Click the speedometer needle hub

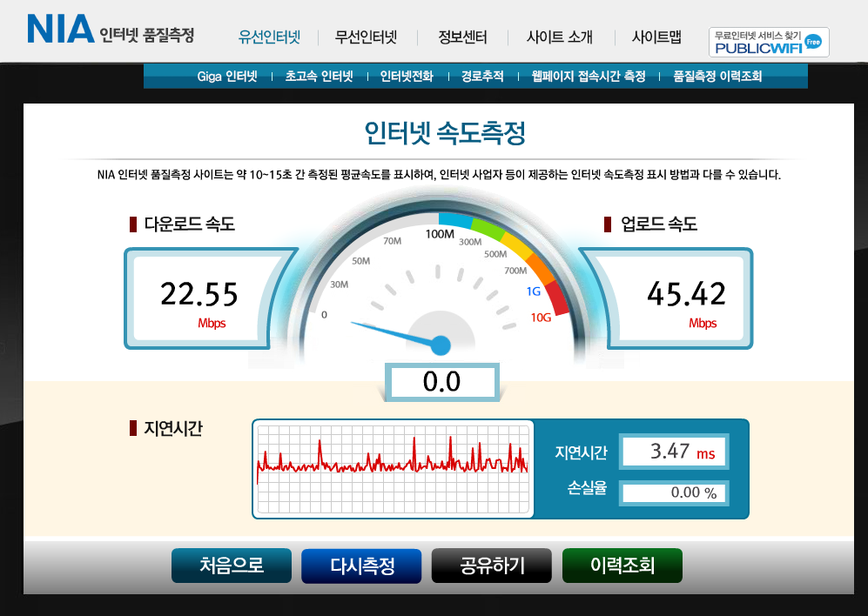[441, 345]
